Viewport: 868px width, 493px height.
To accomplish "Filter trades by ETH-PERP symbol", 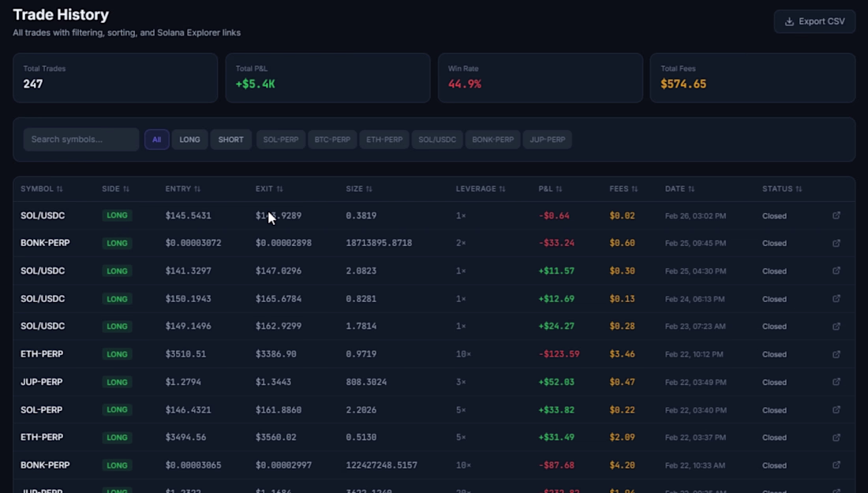I will pos(384,140).
